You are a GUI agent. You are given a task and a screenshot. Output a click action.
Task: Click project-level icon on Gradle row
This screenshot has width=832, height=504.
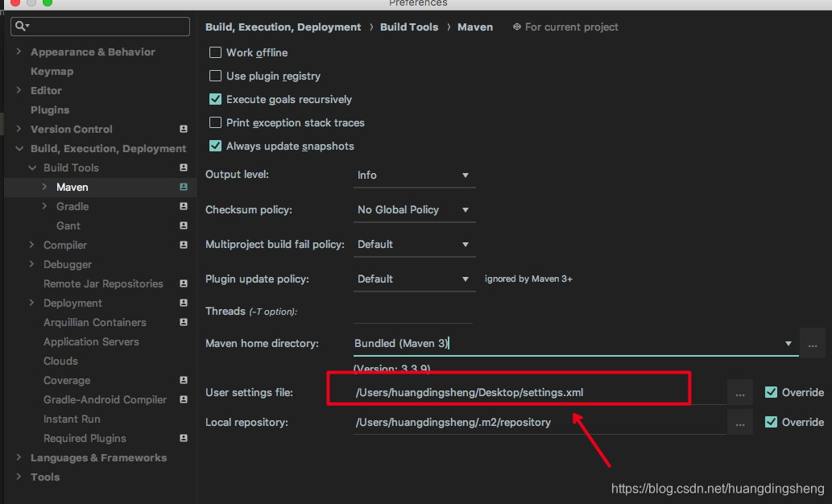coord(184,206)
